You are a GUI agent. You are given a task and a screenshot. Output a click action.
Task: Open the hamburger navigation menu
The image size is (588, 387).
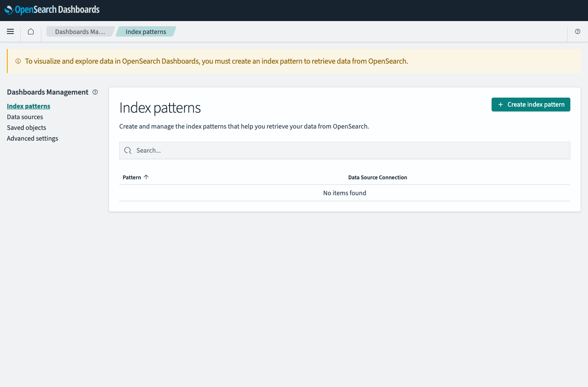(x=10, y=31)
